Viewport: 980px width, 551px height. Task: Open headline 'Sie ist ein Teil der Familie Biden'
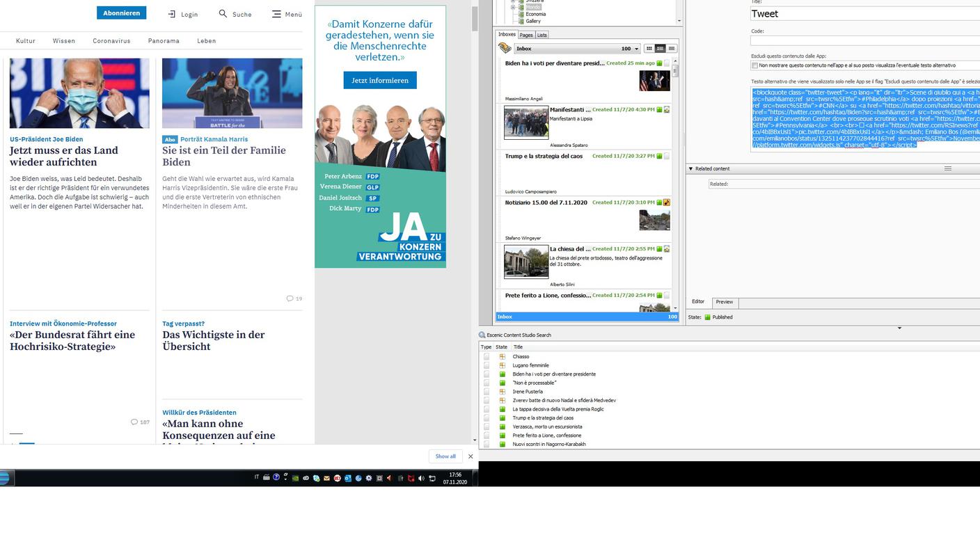click(x=224, y=156)
